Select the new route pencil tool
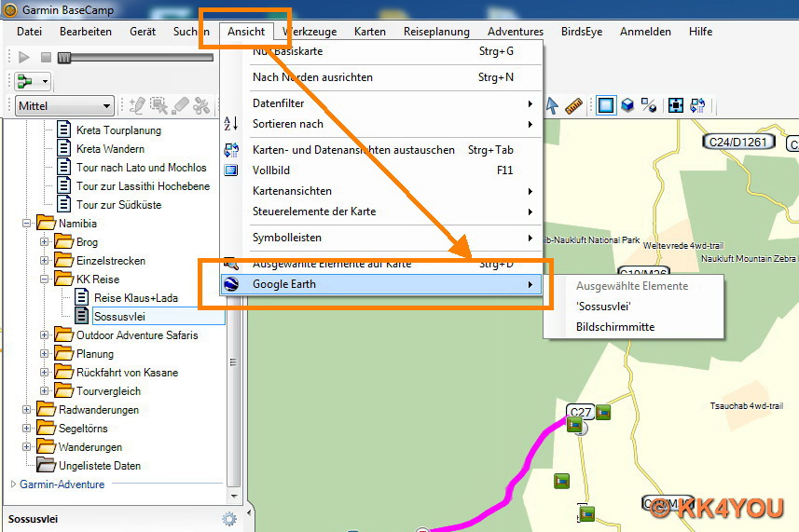This screenshot has width=799, height=532. click(136, 105)
